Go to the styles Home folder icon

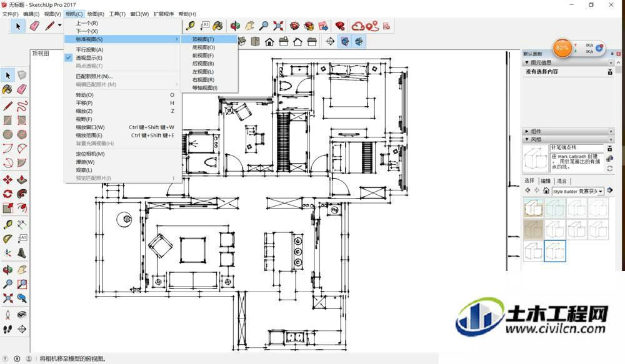click(x=546, y=191)
